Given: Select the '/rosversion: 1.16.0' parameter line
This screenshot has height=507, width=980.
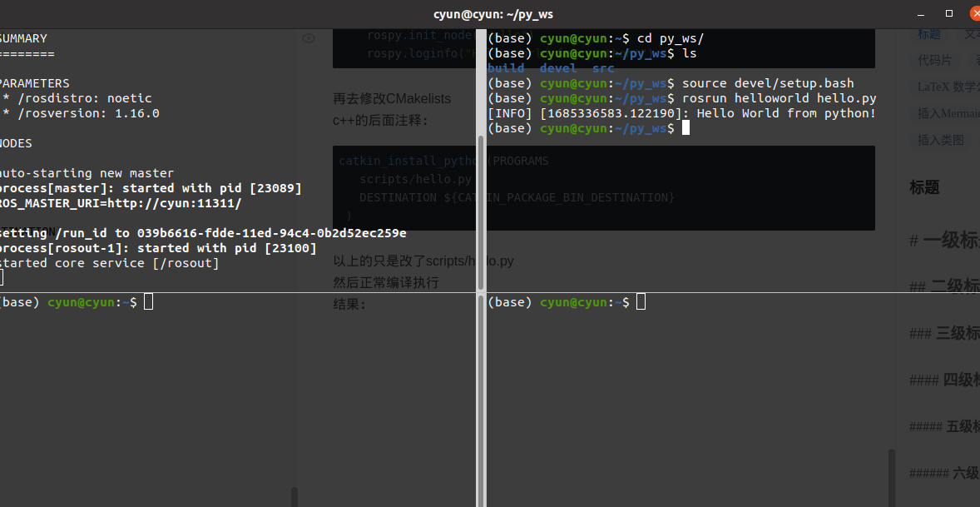Looking at the screenshot, I should pos(82,113).
